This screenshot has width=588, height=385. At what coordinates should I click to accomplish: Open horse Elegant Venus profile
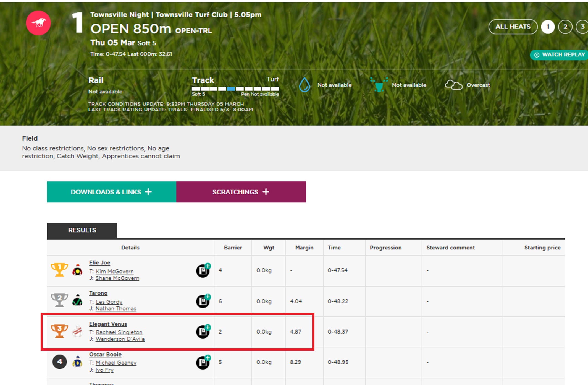click(108, 324)
